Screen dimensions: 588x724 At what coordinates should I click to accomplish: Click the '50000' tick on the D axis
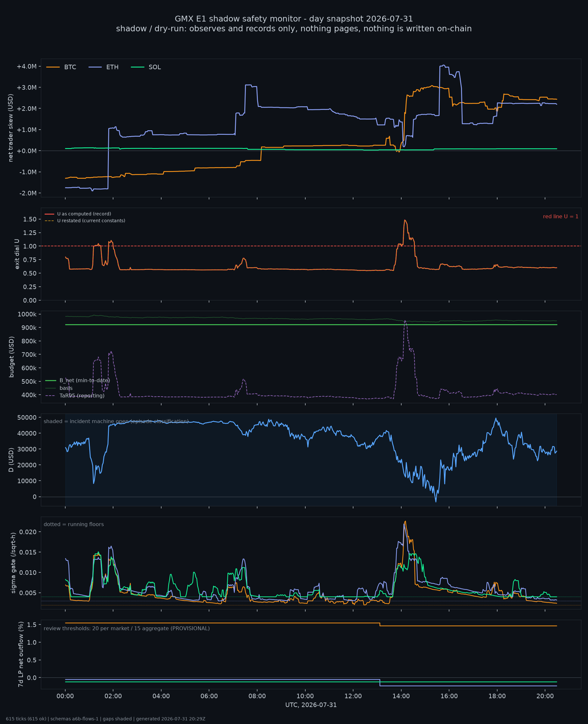pyautogui.click(x=26, y=417)
